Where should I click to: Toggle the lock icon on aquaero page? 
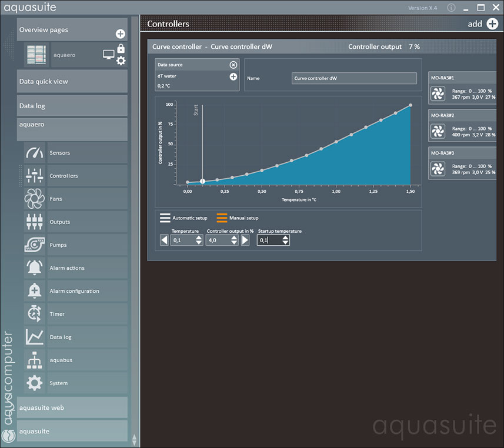pos(121,49)
